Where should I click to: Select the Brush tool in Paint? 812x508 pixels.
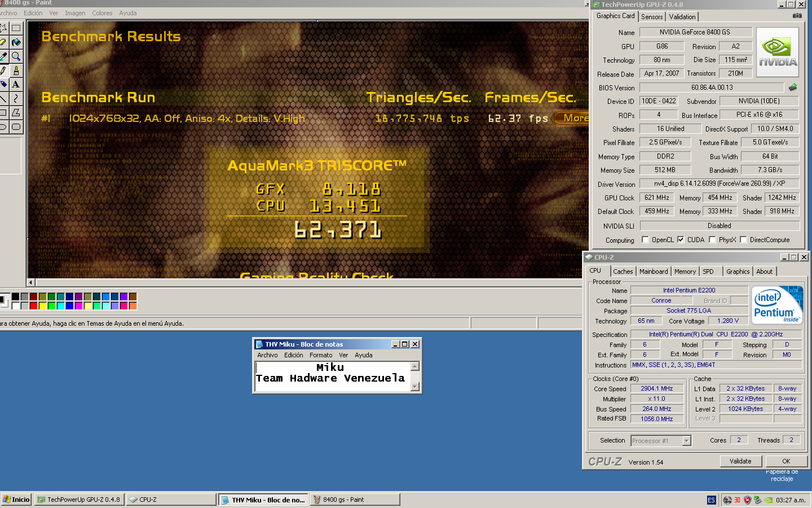point(16,71)
